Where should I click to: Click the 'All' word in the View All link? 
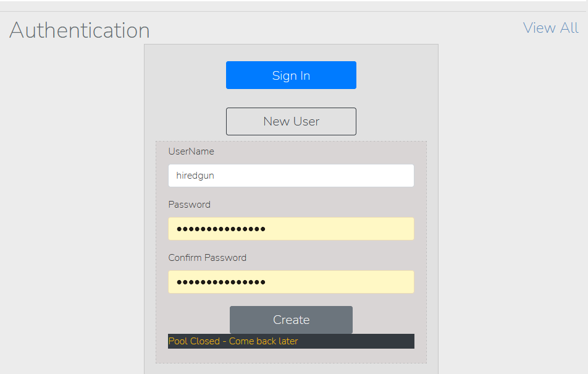click(x=569, y=28)
